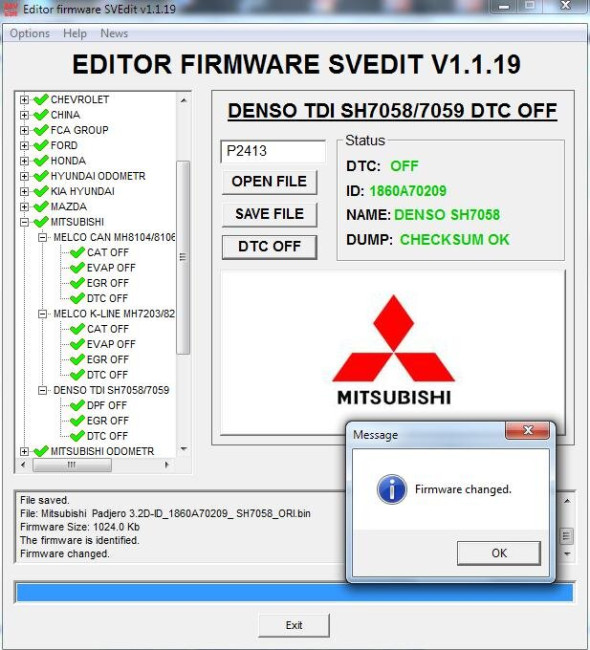The width and height of the screenshot is (590, 650).
Task: Expand the FCA GROUP tree node
Action: tap(24, 131)
